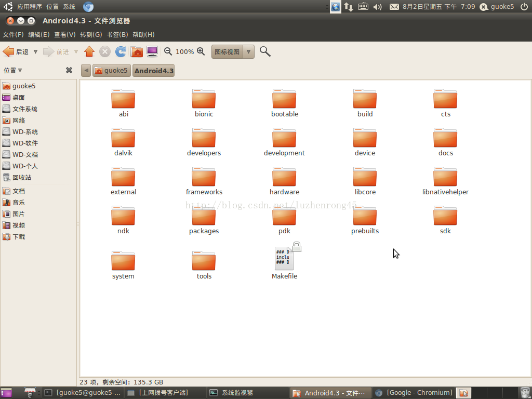Click Android4.3 path bar button
The image size is (532, 399).
coord(154,71)
